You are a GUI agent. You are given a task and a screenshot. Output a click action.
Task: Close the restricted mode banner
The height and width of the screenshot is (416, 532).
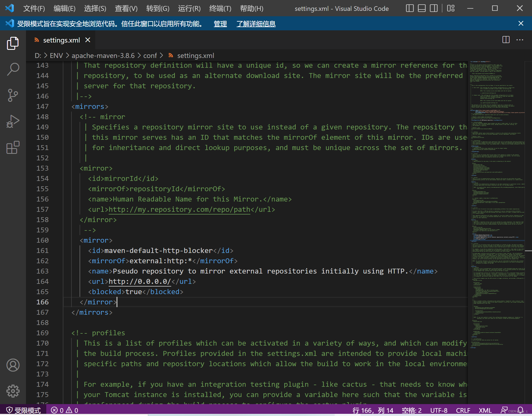tap(521, 24)
